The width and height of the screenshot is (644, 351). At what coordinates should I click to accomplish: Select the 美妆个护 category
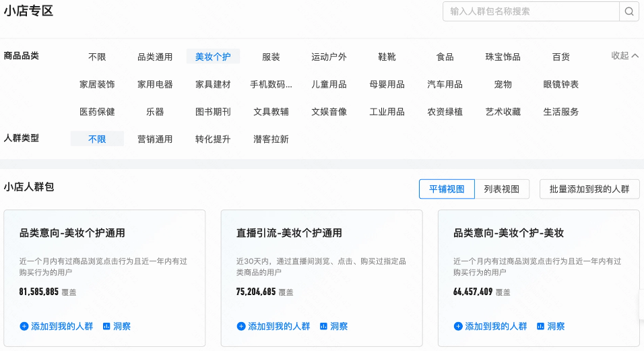click(x=213, y=57)
